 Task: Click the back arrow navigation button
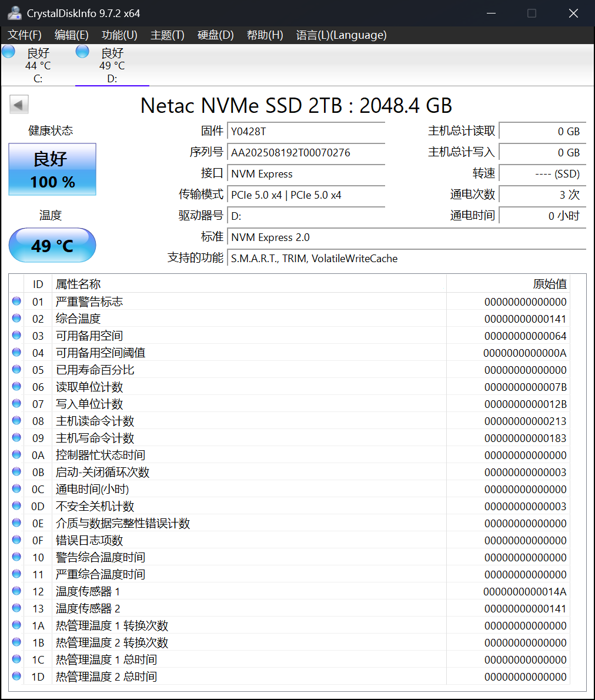[x=18, y=104]
